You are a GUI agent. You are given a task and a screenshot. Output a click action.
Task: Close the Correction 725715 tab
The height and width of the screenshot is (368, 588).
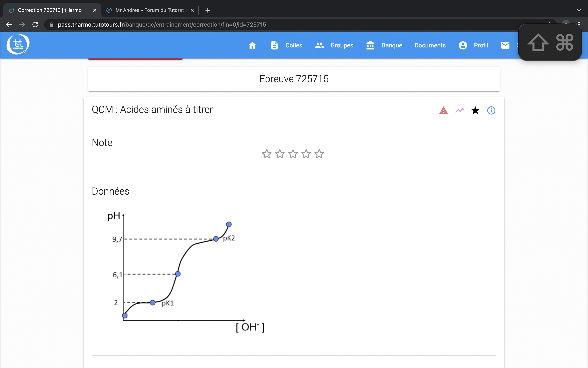click(95, 10)
